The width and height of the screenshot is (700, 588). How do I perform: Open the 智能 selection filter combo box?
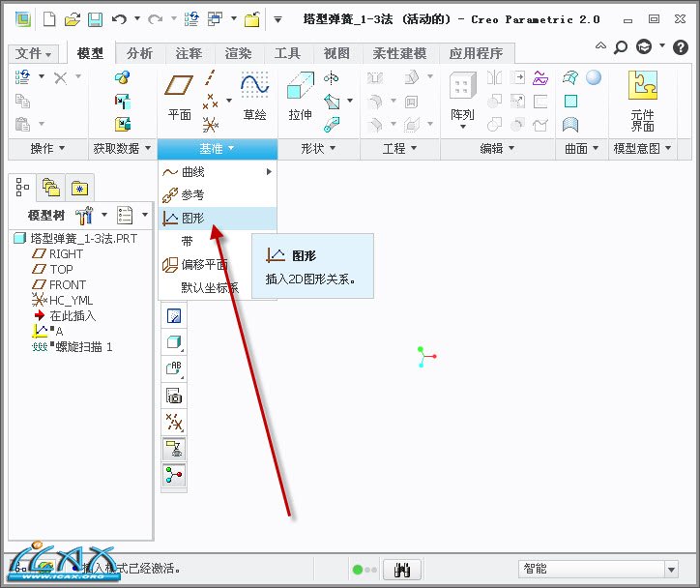598,570
